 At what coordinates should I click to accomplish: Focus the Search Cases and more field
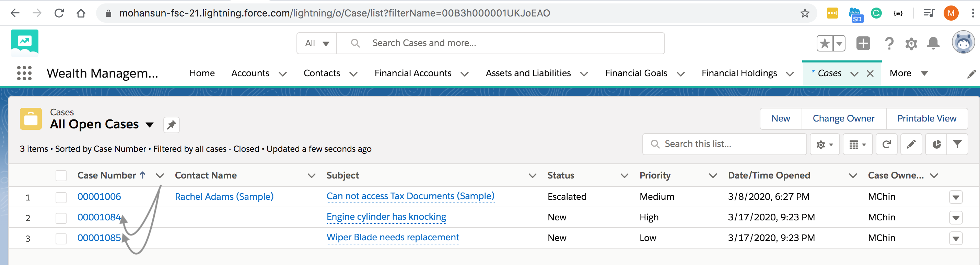500,43
